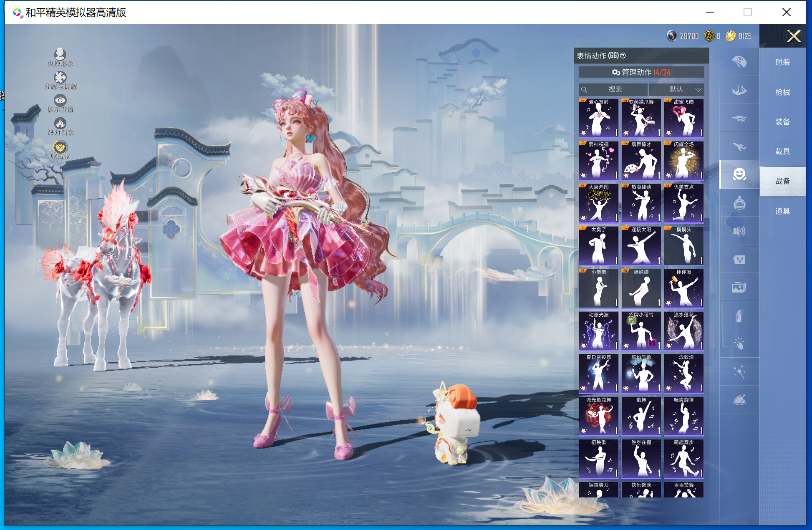812x530 pixels.
Task: Open the 收藏家 level 70 badge
Action: (60, 147)
